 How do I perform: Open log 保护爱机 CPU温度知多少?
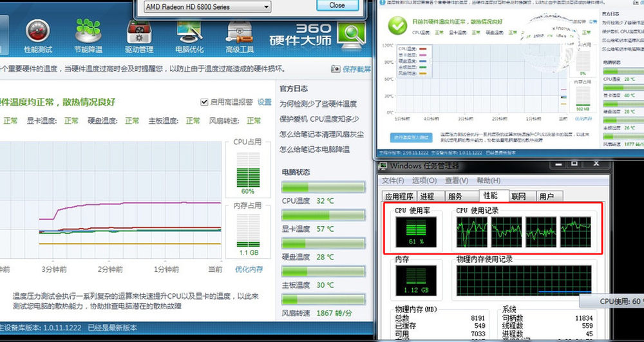(x=319, y=119)
